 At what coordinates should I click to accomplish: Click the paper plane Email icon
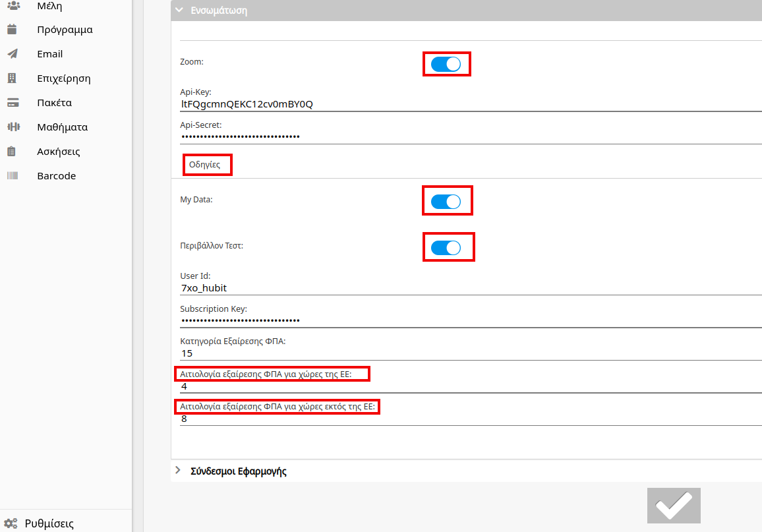tap(13, 54)
